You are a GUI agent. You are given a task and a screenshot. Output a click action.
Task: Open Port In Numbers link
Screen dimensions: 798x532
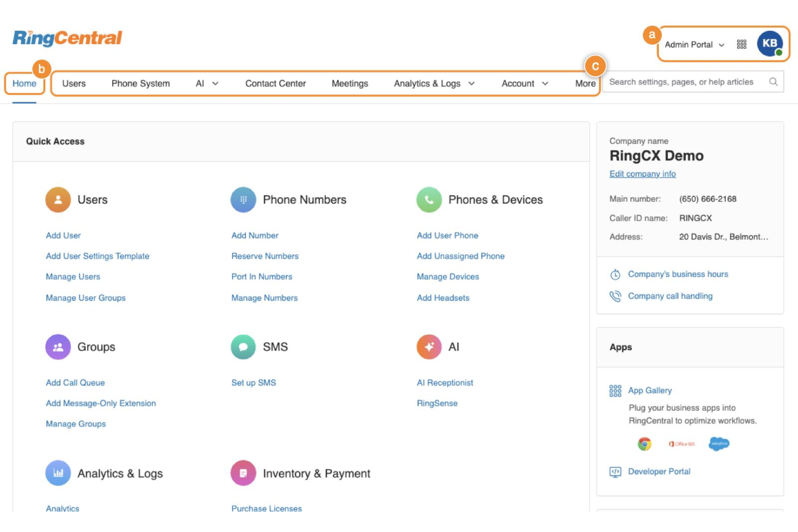tap(262, 277)
